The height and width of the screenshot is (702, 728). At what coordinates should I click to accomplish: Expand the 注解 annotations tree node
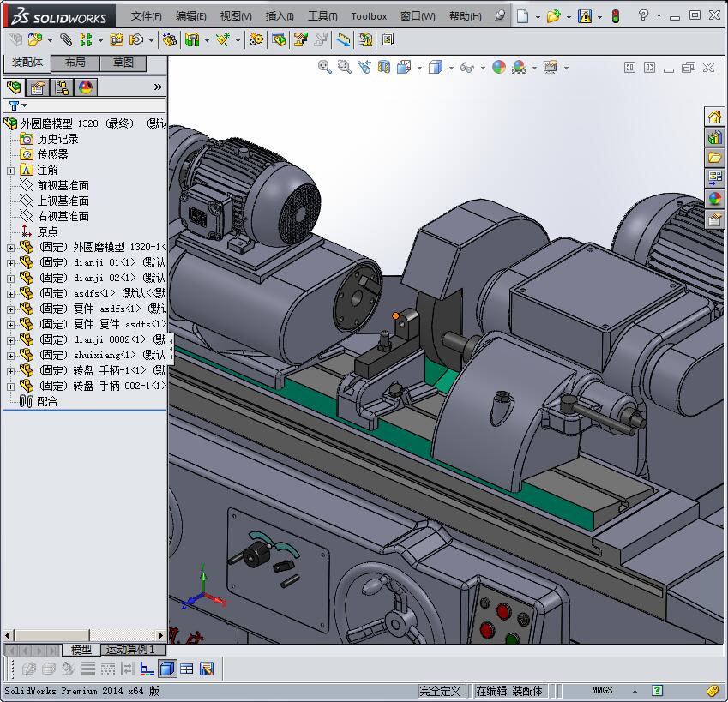[x=10, y=171]
